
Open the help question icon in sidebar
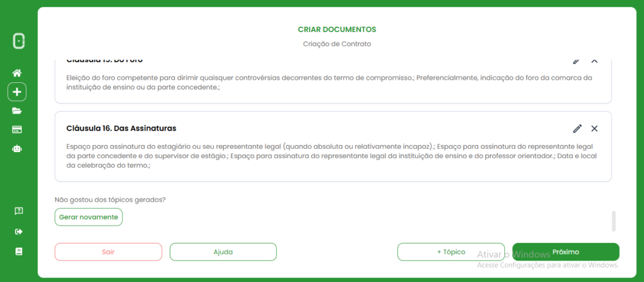[x=18, y=210]
